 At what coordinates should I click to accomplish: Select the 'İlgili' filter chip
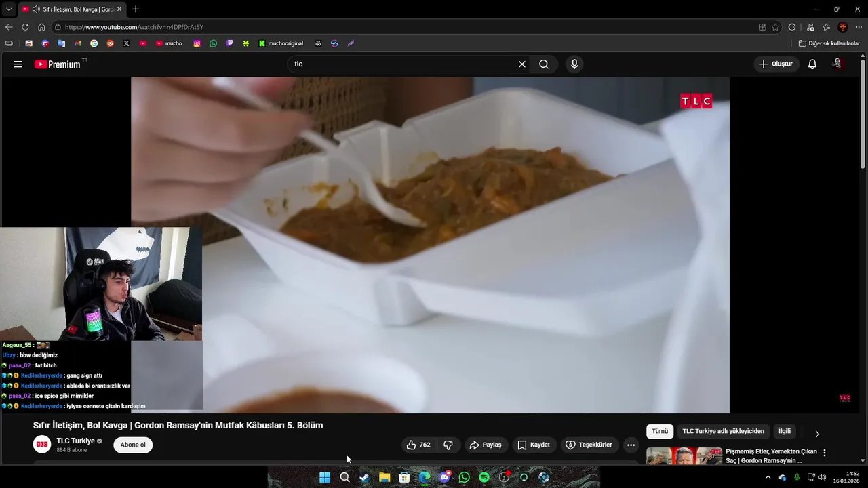point(784,431)
